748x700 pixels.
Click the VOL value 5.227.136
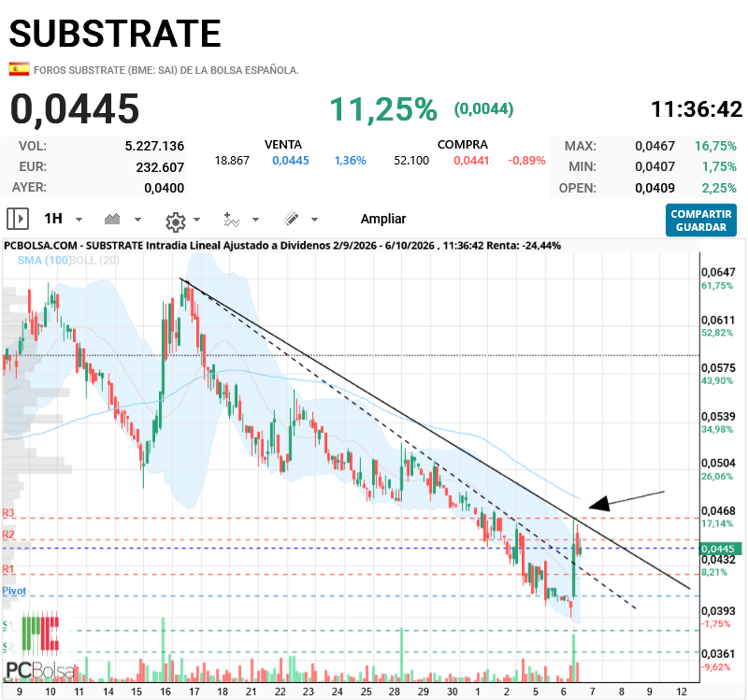[x=154, y=146]
